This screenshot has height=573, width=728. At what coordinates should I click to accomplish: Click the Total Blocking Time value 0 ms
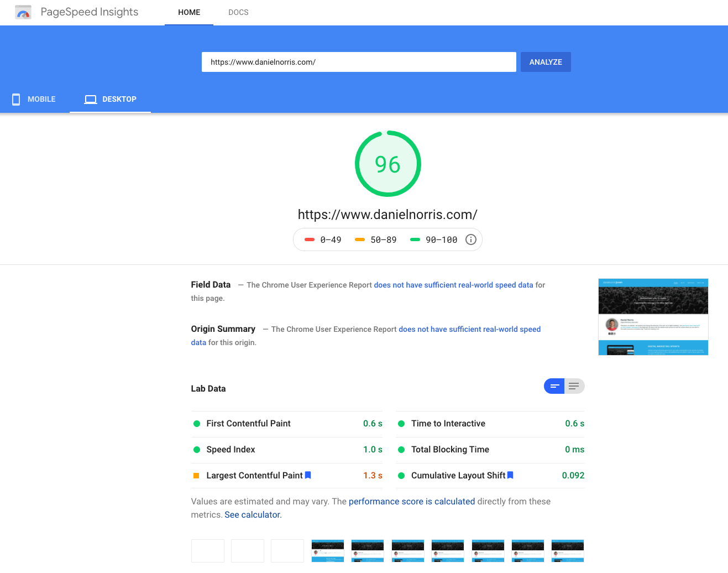tap(574, 450)
